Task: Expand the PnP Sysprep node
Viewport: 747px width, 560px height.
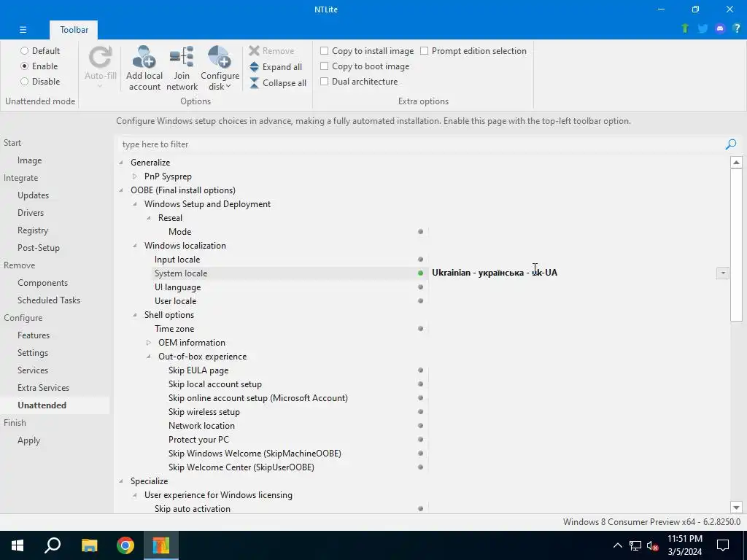Action: (x=135, y=176)
